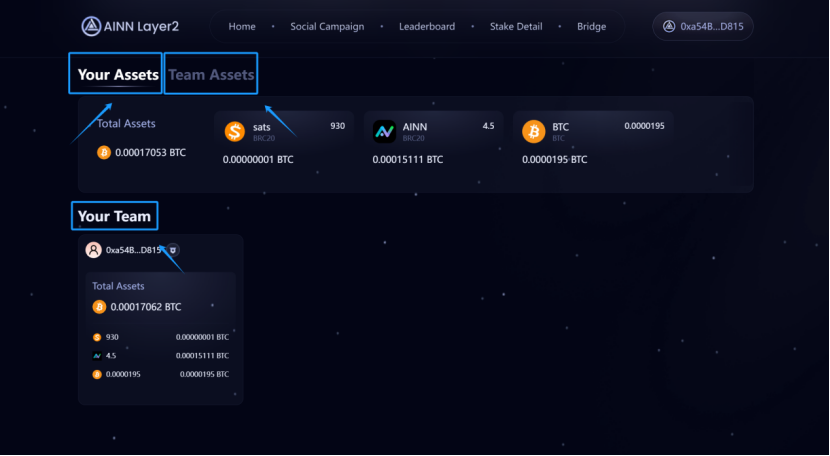The image size is (830, 456).
Task: Click the Your Team heading
Action: [x=114, y=216]
